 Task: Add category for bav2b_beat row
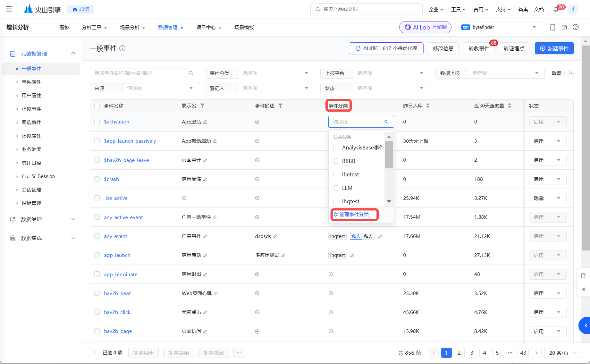point(331,293)
